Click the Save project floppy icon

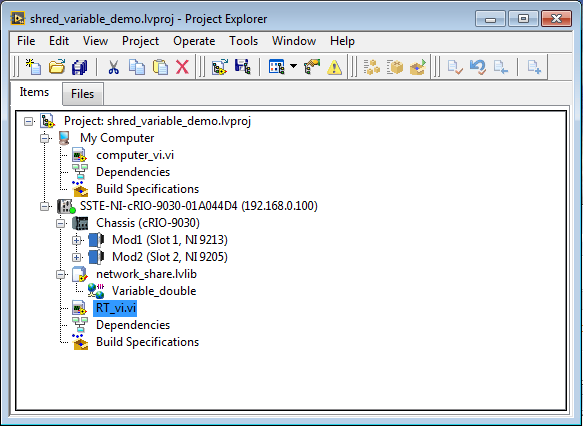pyautogui.click(x=243, y=67)
